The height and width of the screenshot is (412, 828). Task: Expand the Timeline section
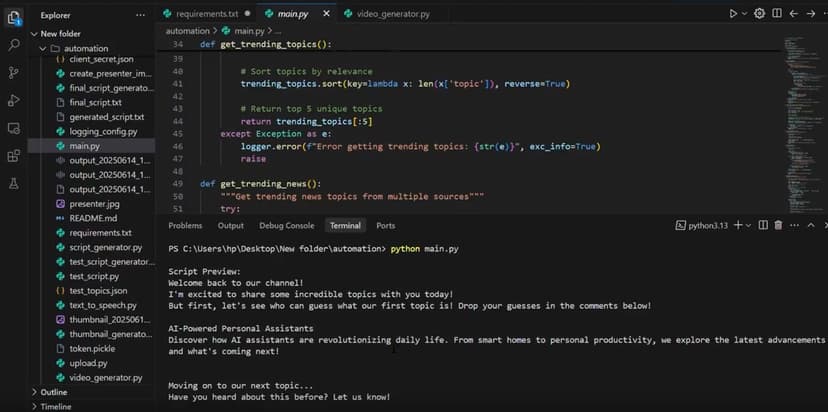[55, 406]
